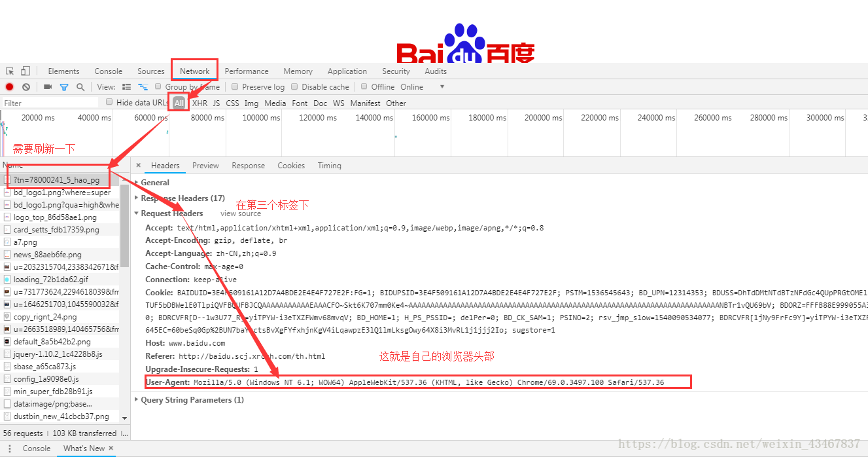Open the Memory tab

coord(298,71)
